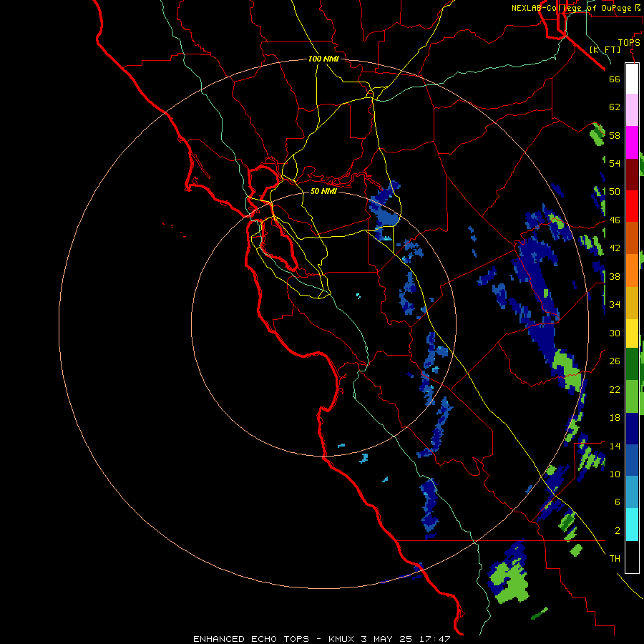Click the '58' legend value
This screenshot has height=644, width=644.
click(615, 135)
